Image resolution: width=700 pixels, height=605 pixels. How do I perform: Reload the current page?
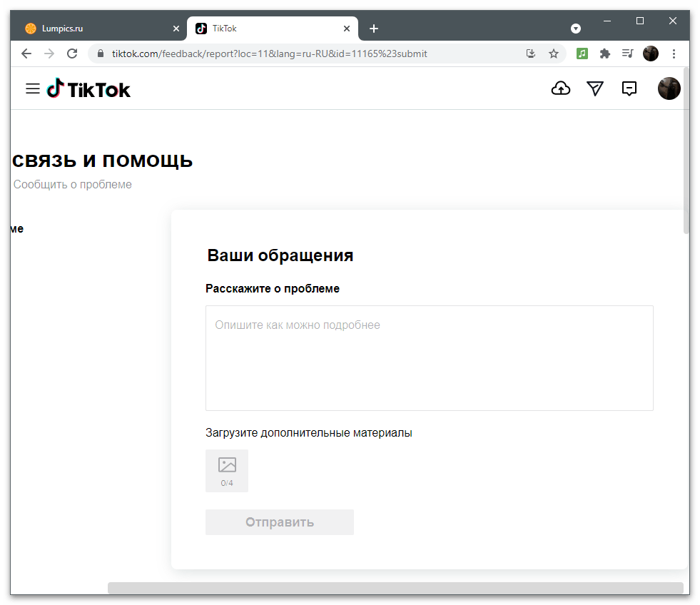click(x=71, y=54)
